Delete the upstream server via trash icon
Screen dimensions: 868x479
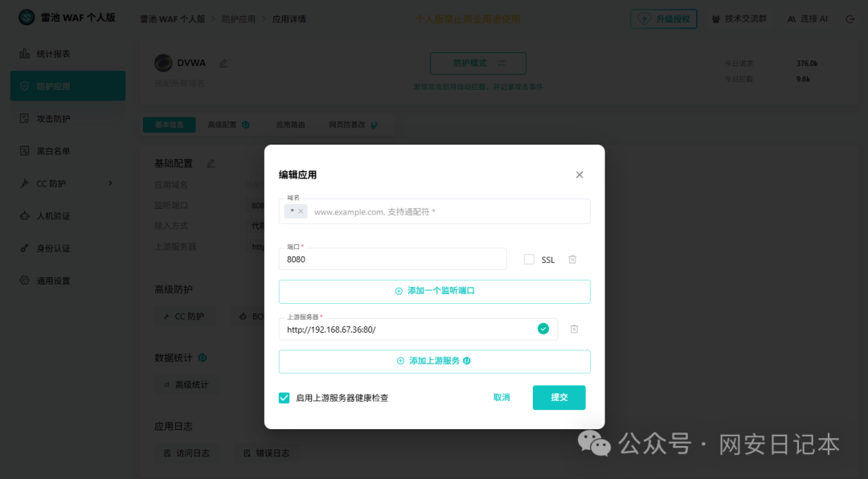[574, 329]
